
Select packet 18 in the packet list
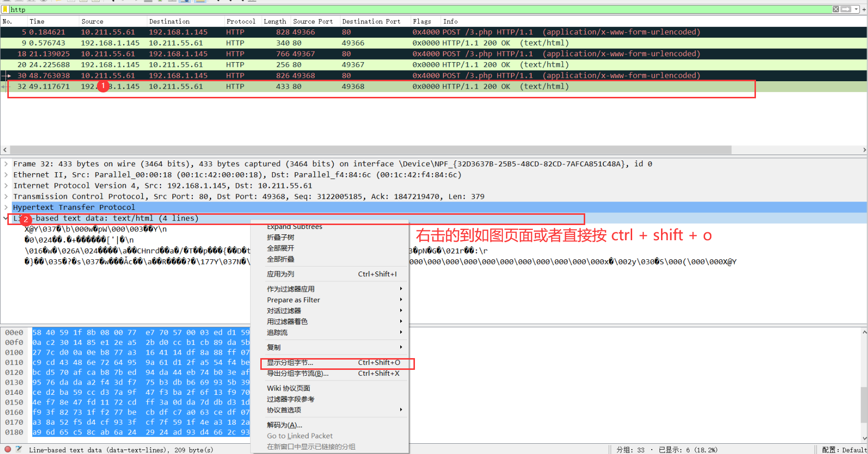(434, 54)
